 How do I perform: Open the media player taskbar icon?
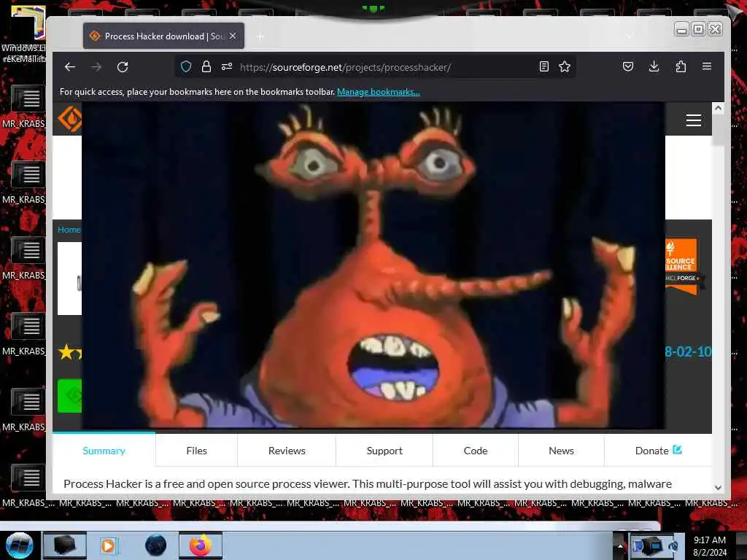[108, 545]
